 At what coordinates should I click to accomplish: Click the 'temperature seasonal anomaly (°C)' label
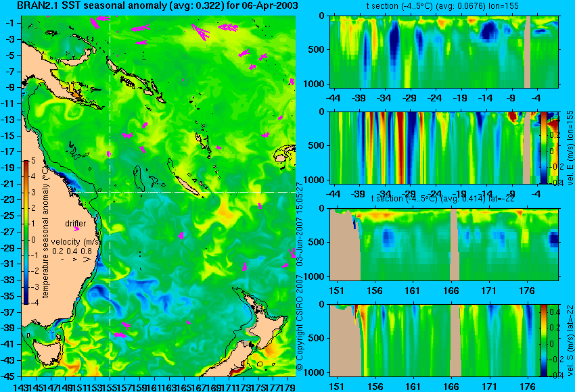pos(45,232)
